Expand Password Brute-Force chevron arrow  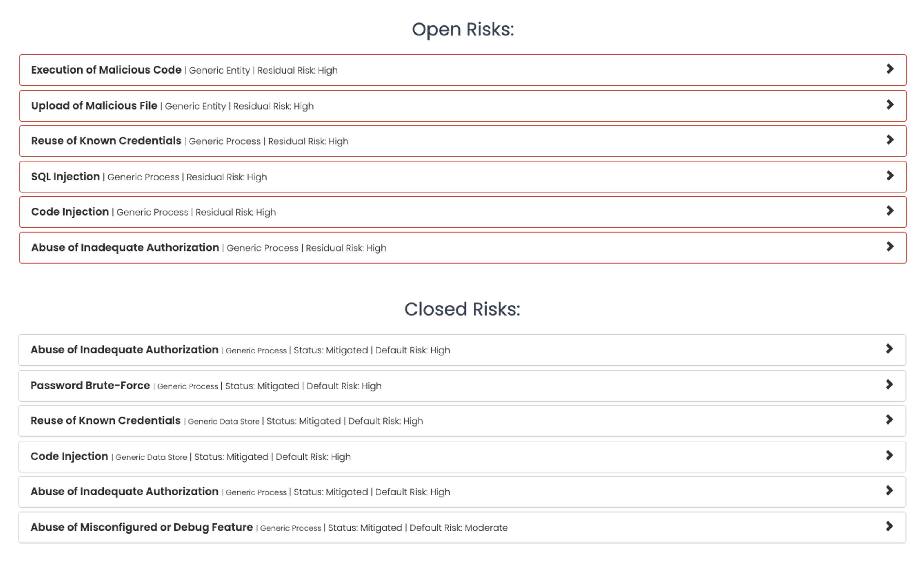click(x=889, y=385)
